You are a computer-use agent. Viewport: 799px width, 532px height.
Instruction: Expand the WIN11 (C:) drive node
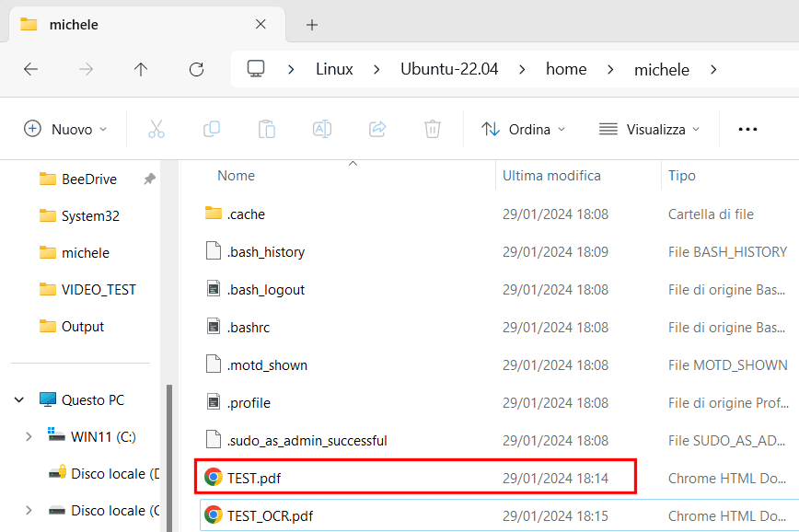[29, 437]
